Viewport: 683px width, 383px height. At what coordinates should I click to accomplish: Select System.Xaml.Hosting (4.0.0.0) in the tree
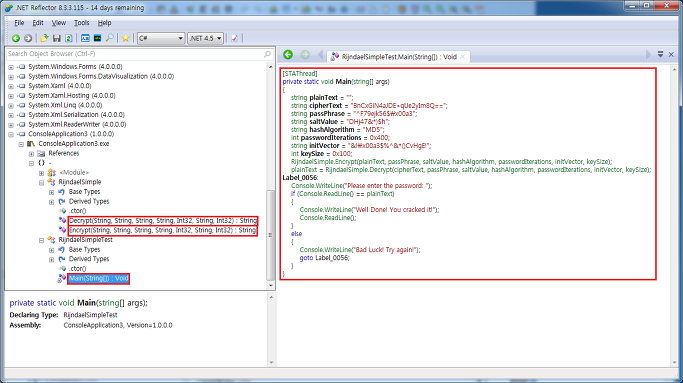(x=71, y=95)
